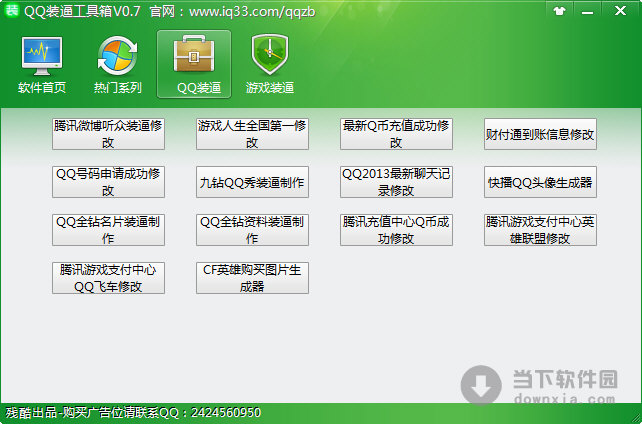
Task: Click the 软件首页 tab label
Action: tap(42, 88)
